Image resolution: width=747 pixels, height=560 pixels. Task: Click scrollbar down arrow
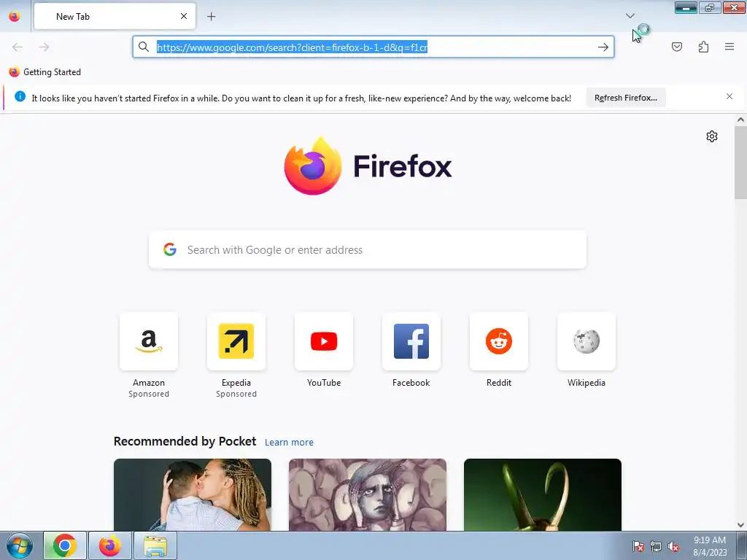point(740,525)
